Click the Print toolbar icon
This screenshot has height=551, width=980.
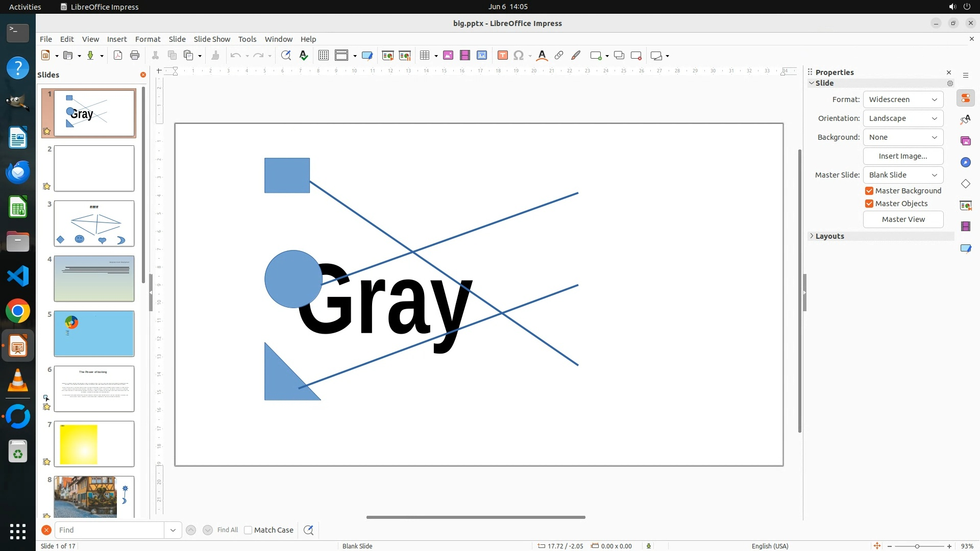[x=135, y=56]
